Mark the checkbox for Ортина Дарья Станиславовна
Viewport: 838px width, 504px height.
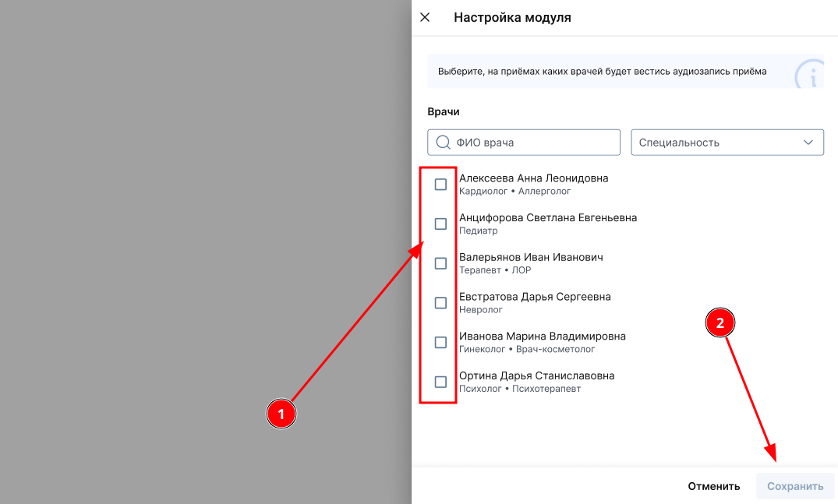pos(440,382)
